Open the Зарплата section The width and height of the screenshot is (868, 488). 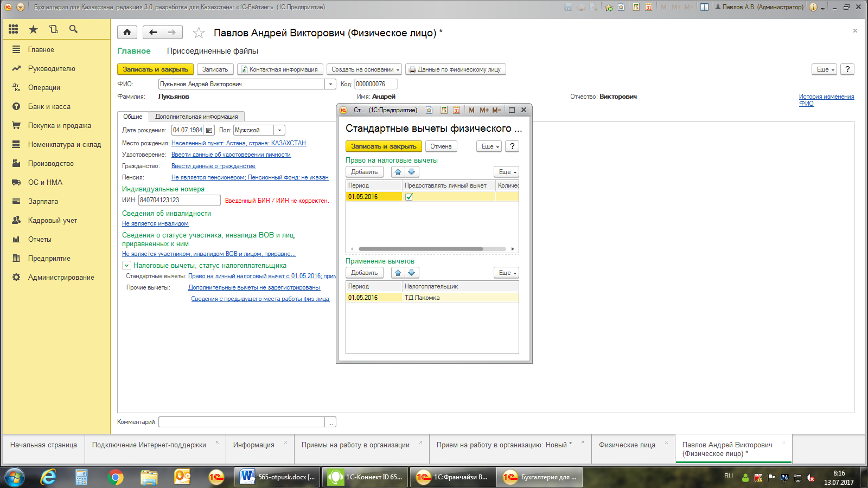[43, 201]
